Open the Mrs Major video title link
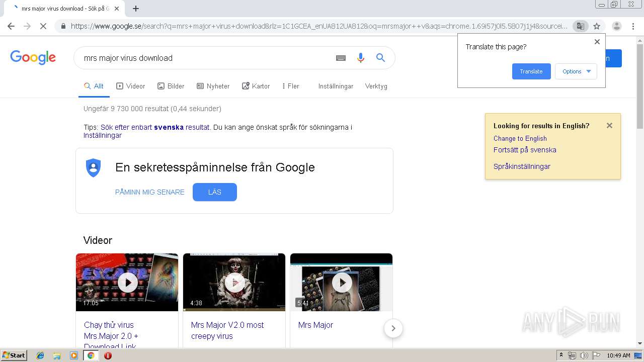This screenshot has width=644, height=362. (315, 325)
